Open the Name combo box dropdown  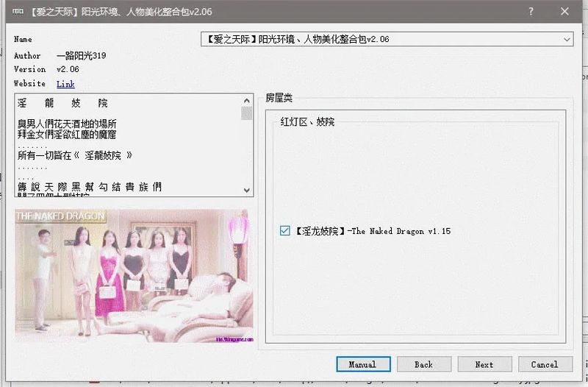click(x=567, y=39)
